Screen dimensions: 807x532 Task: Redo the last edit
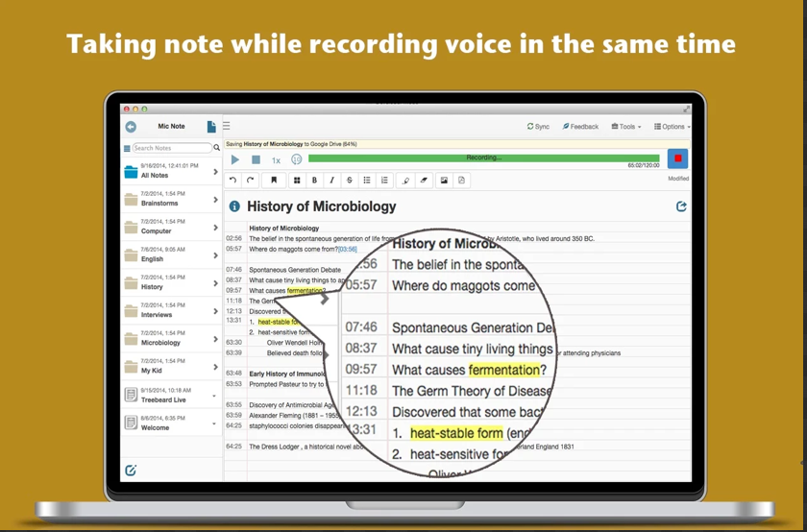[x=250, y=181]
